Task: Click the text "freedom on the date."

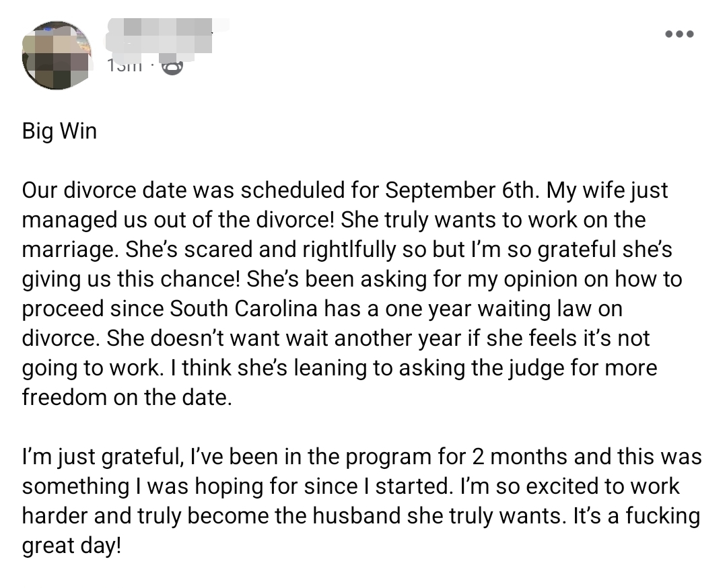Action: (127, 397)
